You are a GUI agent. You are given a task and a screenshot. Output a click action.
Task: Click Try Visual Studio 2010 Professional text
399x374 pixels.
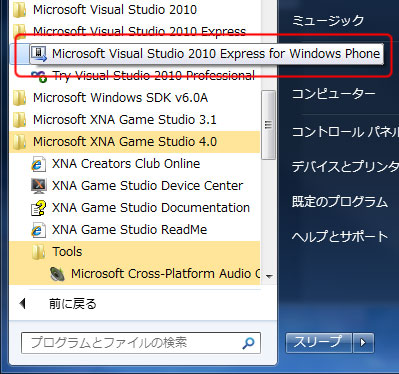[154, 76]
